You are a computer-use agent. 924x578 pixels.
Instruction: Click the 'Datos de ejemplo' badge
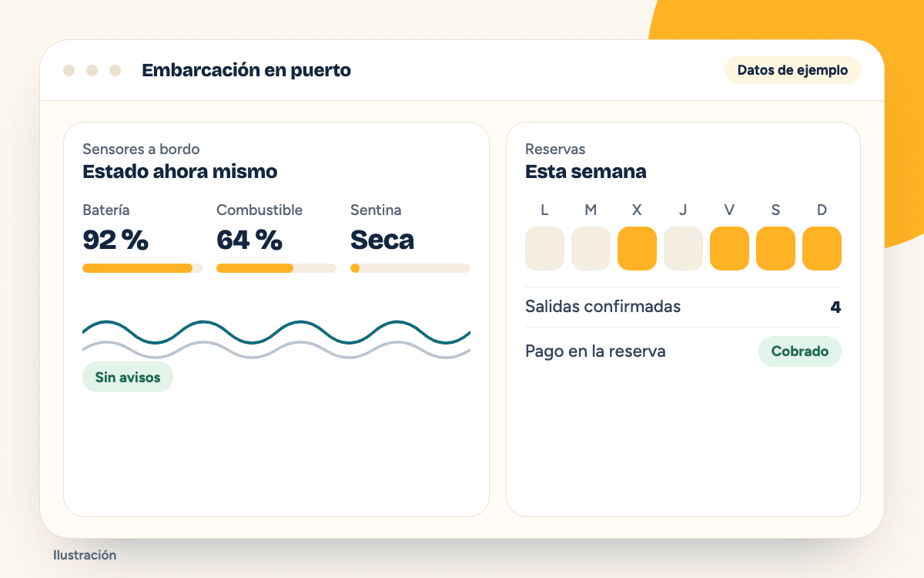tap(792, 70)
